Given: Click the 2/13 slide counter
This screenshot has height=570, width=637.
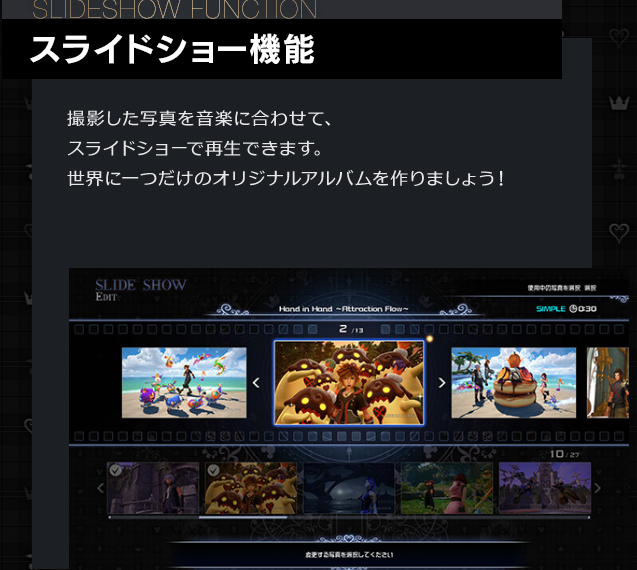Looking at the screenshot, I should click(351, 329).
